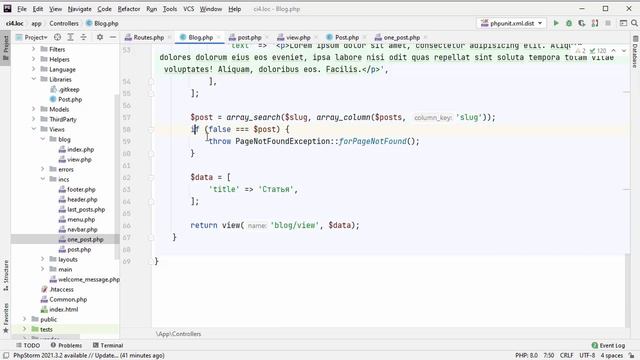Click Collapse All icon in Project panel
The width and height of the screenshot is (640, 360).
tap(83, 37)
